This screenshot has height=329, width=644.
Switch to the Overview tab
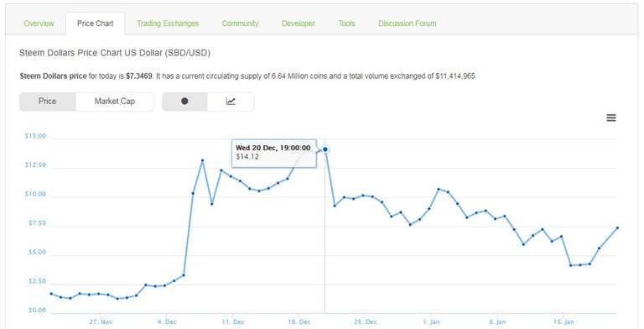click(x=39, y=23)
